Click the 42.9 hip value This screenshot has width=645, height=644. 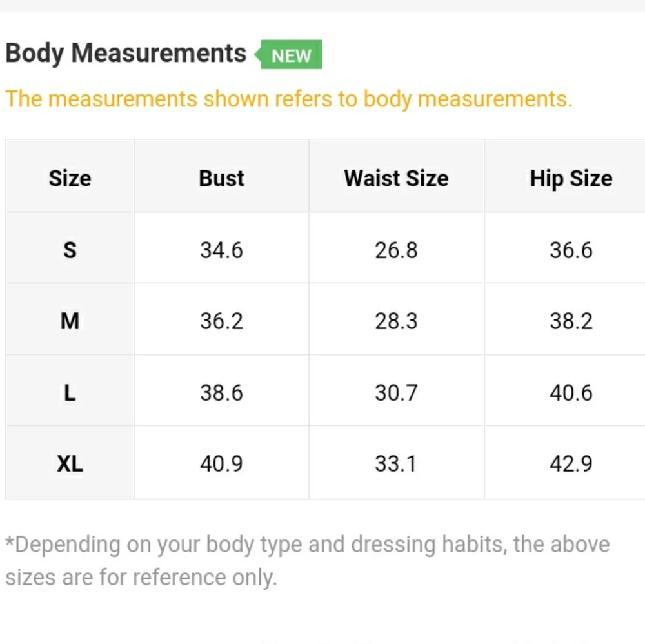[571, 464]
